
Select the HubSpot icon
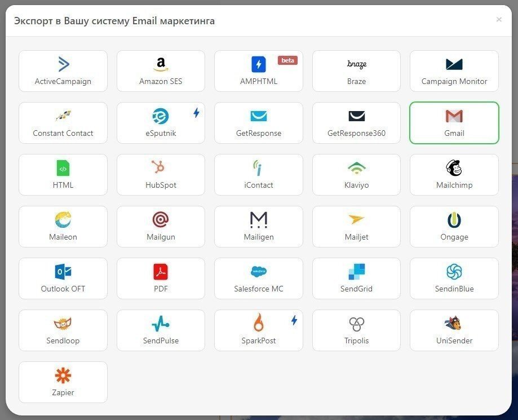[x=161, y=175]
